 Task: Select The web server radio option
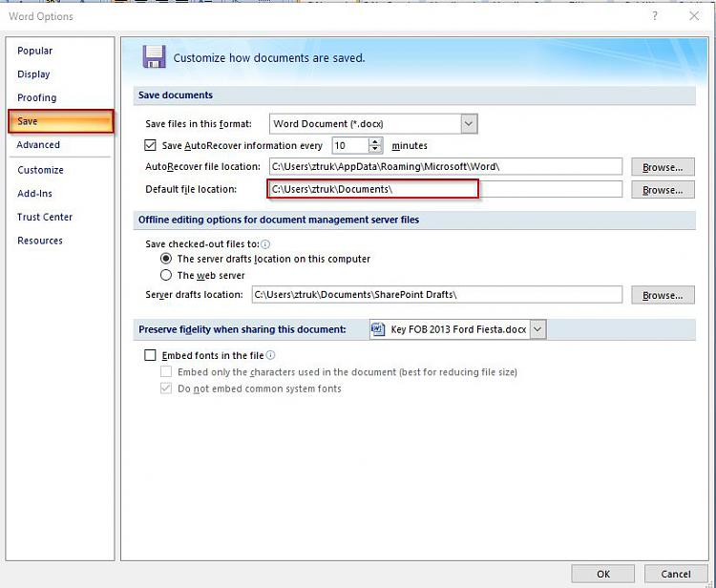(x=166, y=275)
